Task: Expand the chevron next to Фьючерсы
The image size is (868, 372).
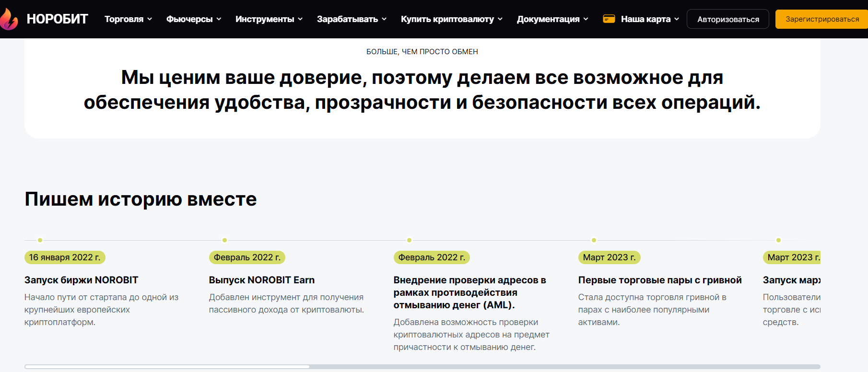Action: (219, 19)
